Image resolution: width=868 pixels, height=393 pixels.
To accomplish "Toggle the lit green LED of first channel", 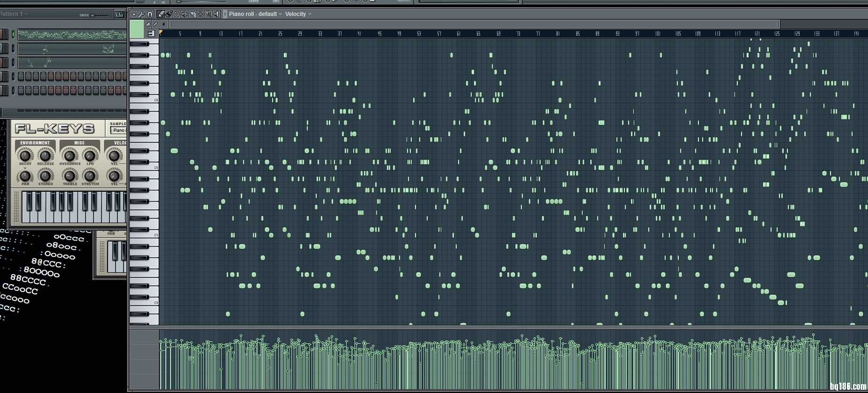I will (13, 34).
